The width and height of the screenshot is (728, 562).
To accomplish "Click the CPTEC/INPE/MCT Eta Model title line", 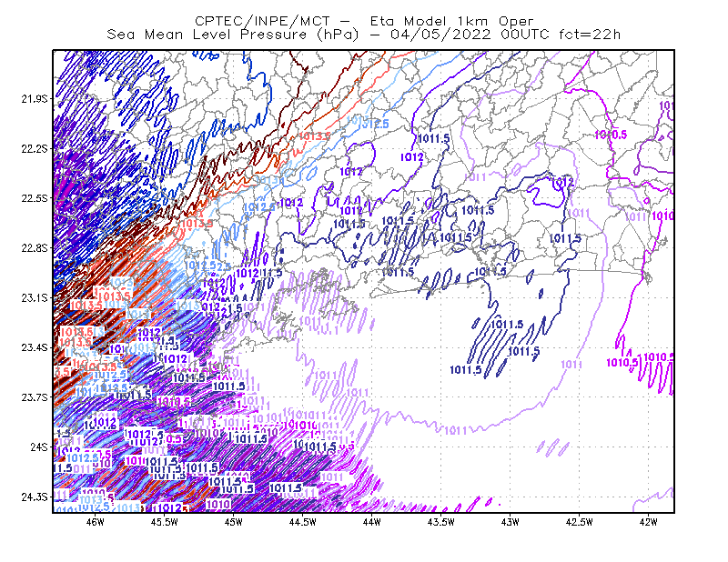I will click(364, 21).
